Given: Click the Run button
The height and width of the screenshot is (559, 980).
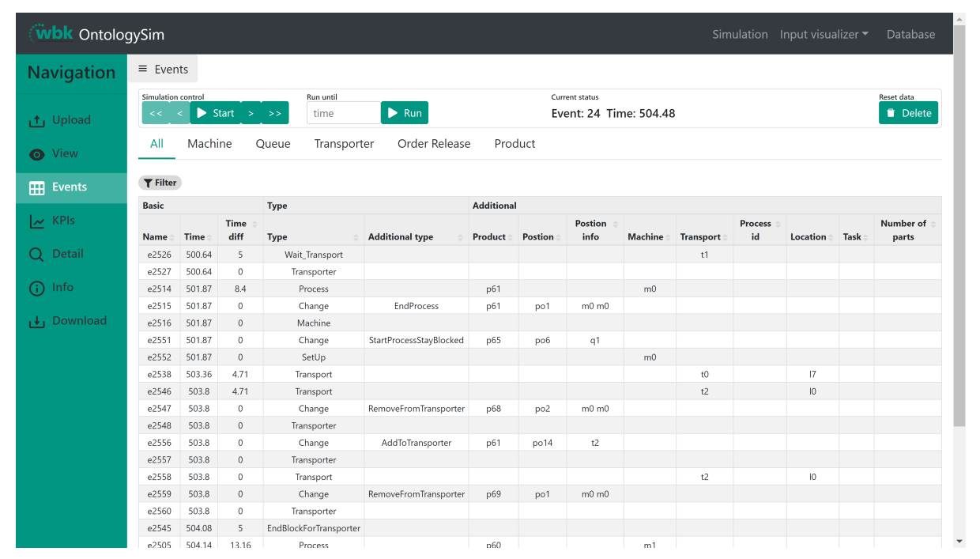Looking at the screenshot, I should [405, 113].
